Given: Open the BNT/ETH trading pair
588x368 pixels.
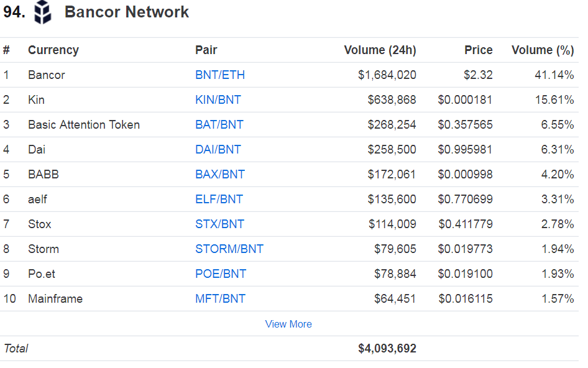Looking at the screenshot, I should pyautogui.click(x=220, y=75).
